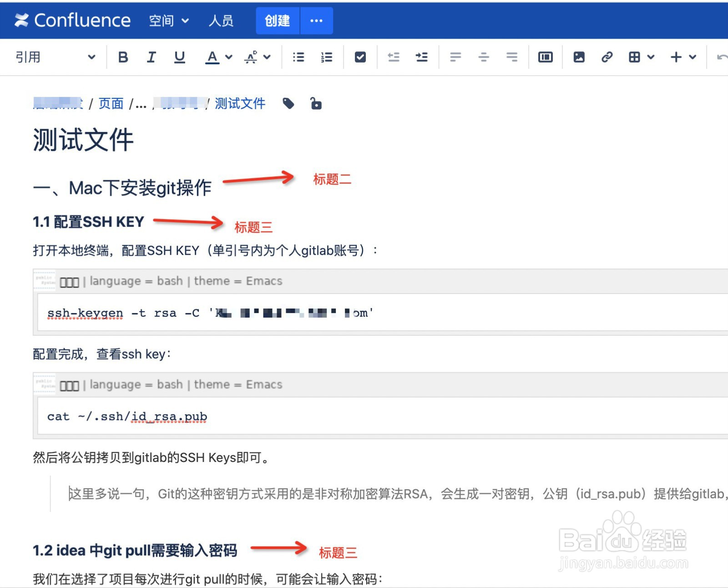Toggle italic formatting
This screenshot has width=728, height=588.
pyautogui.click(x=151, y=56)
